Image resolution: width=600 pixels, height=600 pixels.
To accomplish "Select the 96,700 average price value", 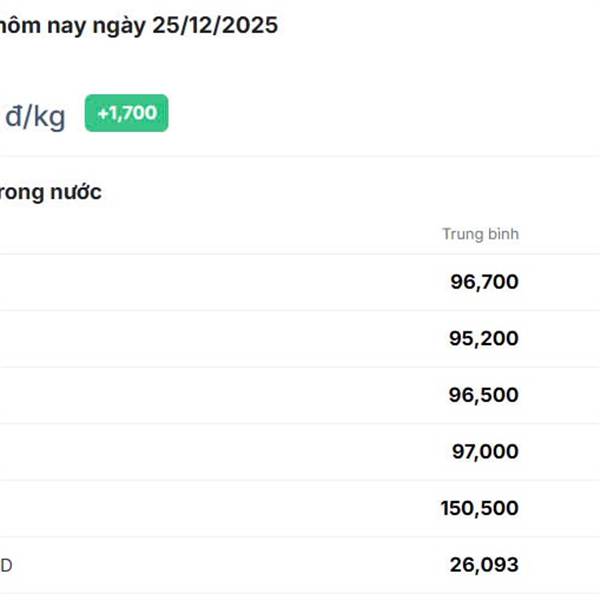I will [x=484, y=282].
